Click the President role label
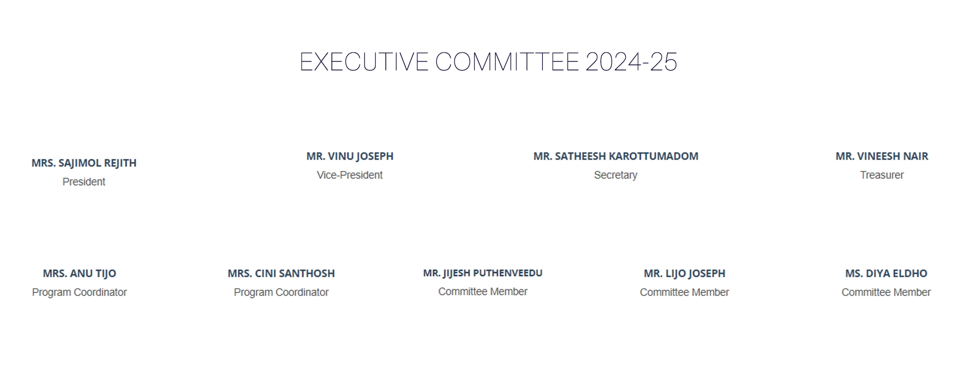Image resolution: width=980 pixels, height=375 pixels. (x=84, y=182)
